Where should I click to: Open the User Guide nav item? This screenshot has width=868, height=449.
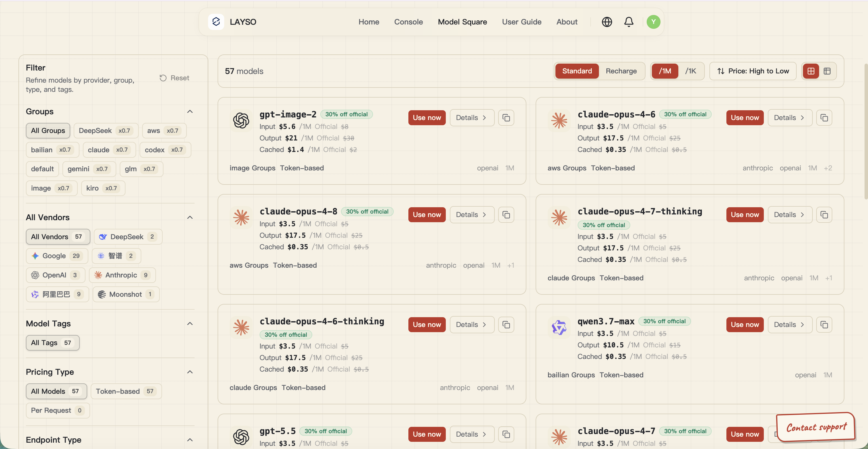[x=521, y=22]
